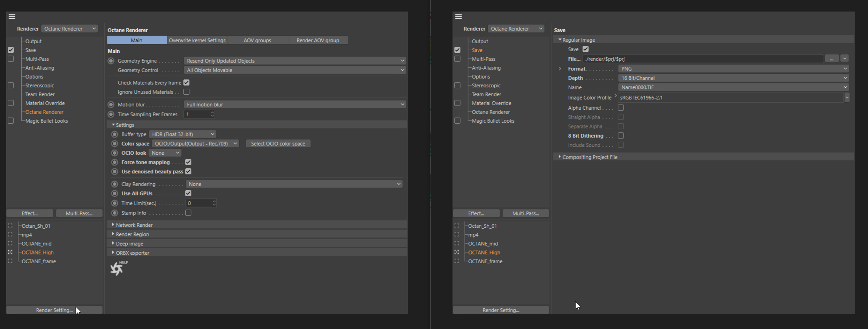Viewport: 868px width, 329px height.
Task: Activate OCTANE_mid preset icon in the Save settings window
Action: [x=457, y=243]
